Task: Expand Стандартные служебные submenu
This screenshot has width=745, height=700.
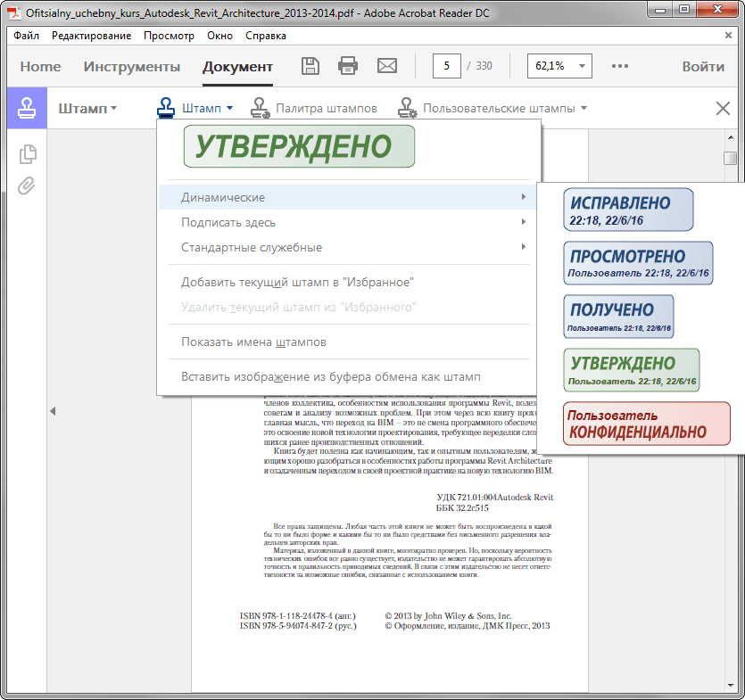Action: 348,247
